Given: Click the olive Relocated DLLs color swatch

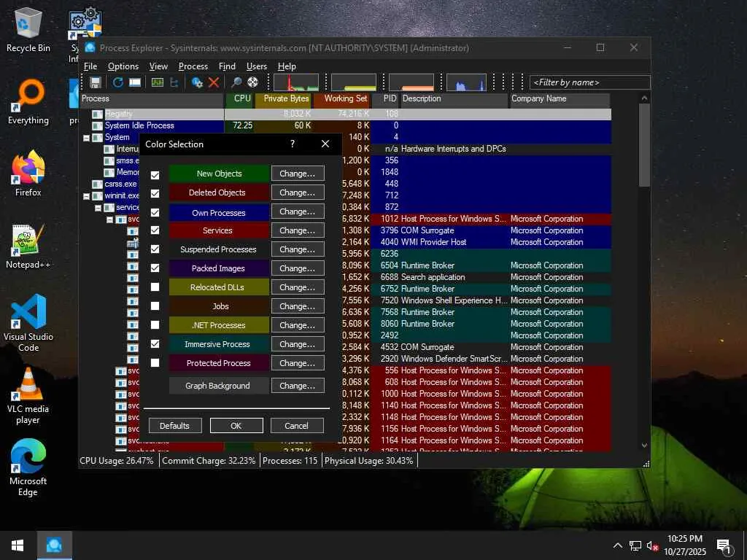Looking at the screenshot, I should tap(219, 287).
